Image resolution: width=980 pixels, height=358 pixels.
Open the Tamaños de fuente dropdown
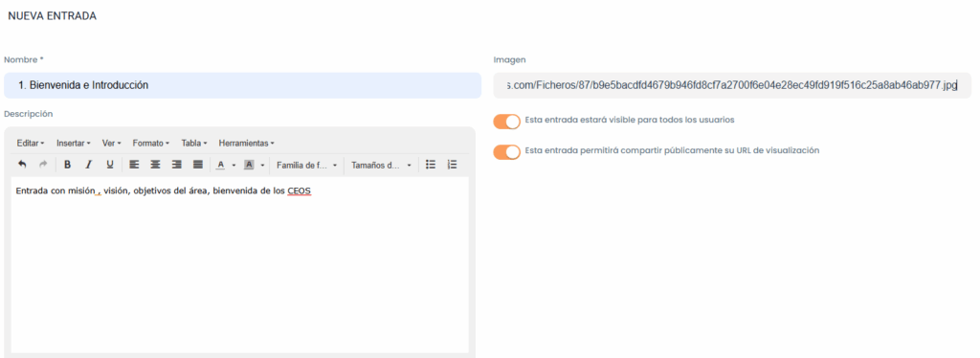[x=381, y=165]
